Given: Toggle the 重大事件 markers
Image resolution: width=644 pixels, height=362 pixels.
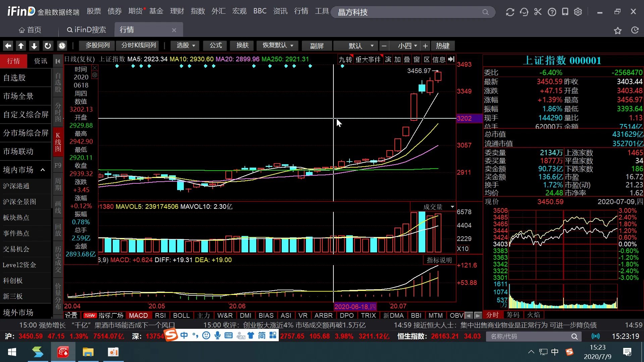Looking at the screenshot, I should click(368, 60).
